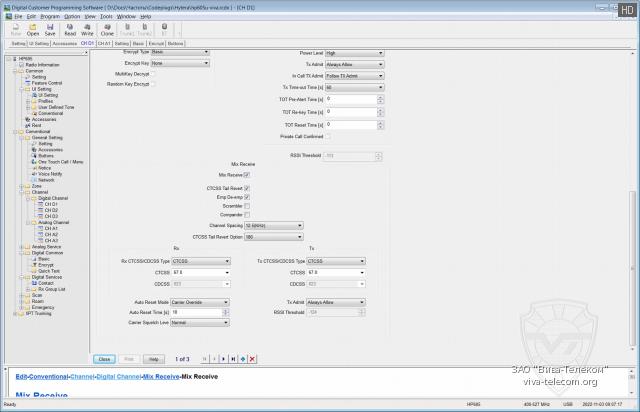Toggle CTCSS Tail Revert checkbox

(x=247, y=187)
